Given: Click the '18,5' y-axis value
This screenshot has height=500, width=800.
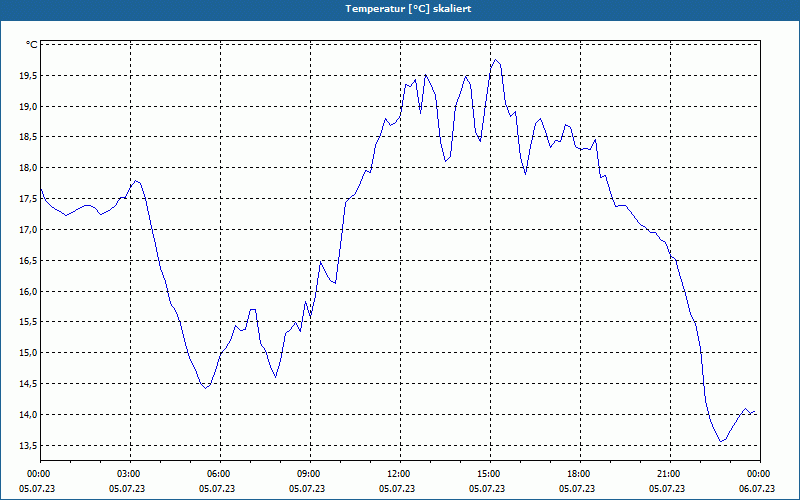Looking at the screenshot, I should [x=28, y=137].
